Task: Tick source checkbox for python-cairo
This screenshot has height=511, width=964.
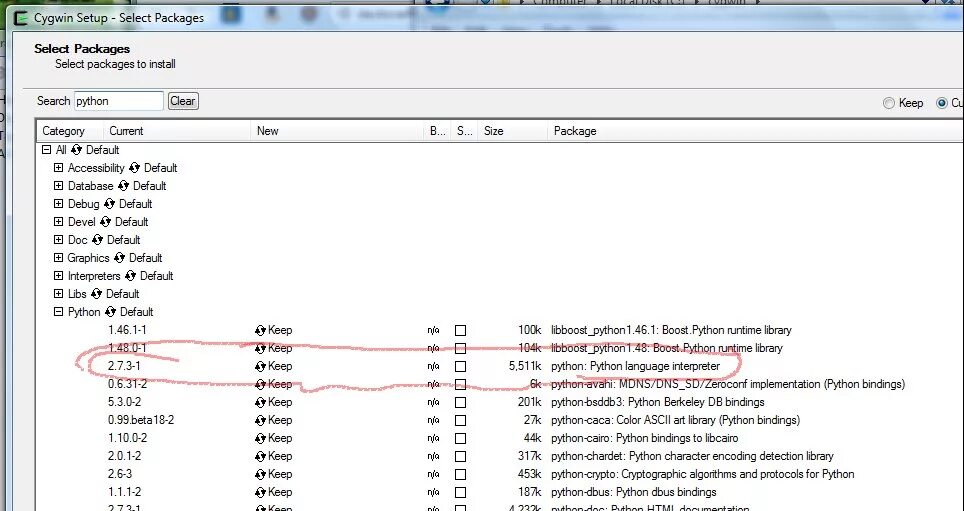Action: (x=460, y=438)
